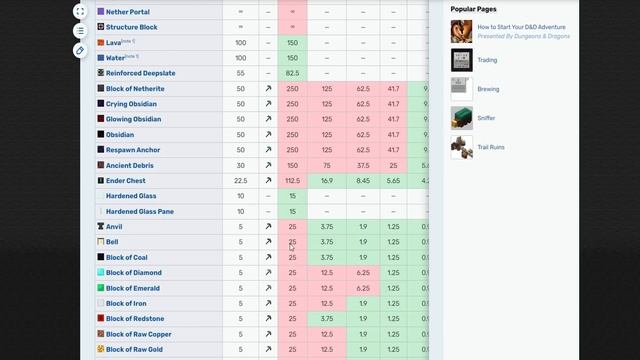
Task: Click the 6.25 cell in Block of Diamond row
Action: pos(363,273)
